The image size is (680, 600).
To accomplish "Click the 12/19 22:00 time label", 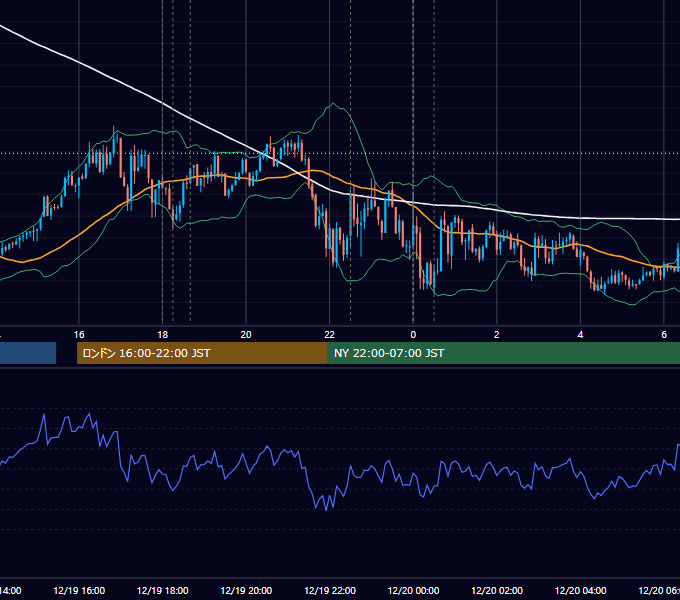I will (330, 590).
